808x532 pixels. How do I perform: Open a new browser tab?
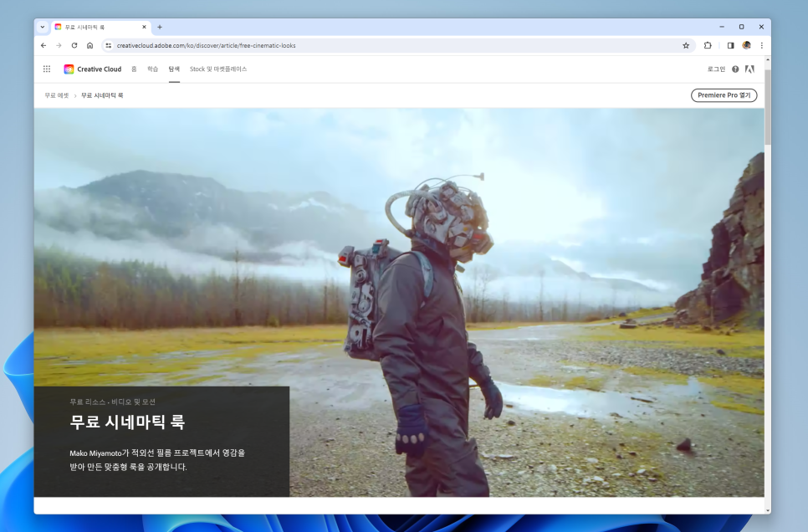[x=160, y=27]
